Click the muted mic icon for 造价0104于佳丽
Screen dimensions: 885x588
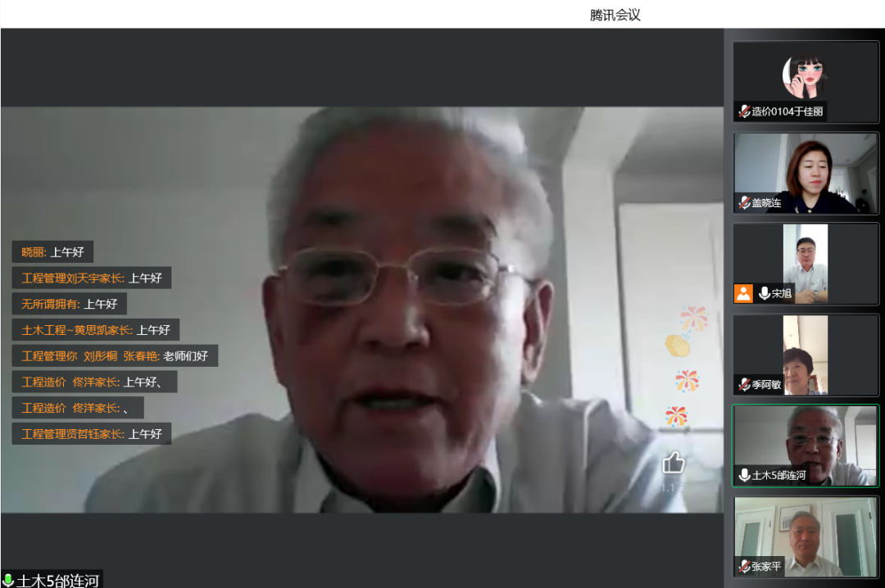click(743, 111)
